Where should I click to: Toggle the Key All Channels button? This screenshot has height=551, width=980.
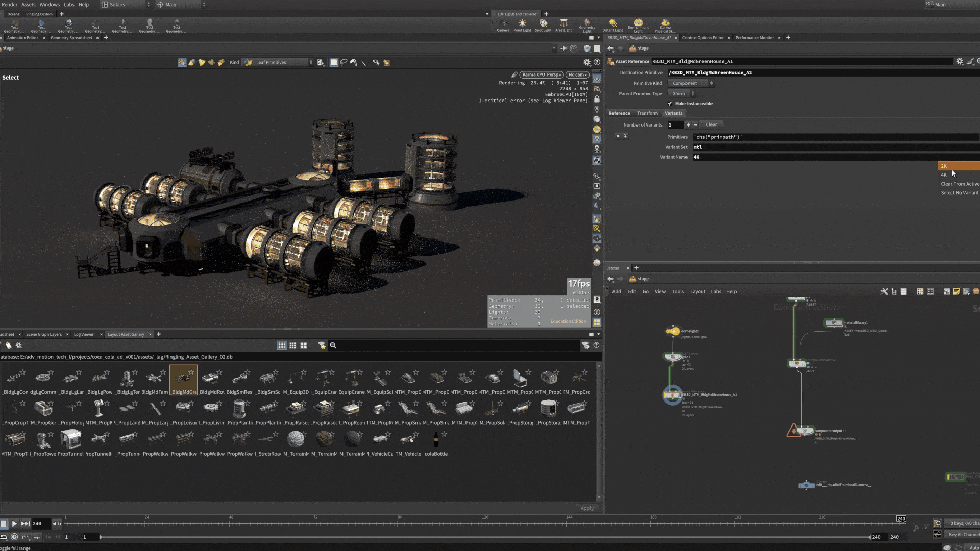963,535
